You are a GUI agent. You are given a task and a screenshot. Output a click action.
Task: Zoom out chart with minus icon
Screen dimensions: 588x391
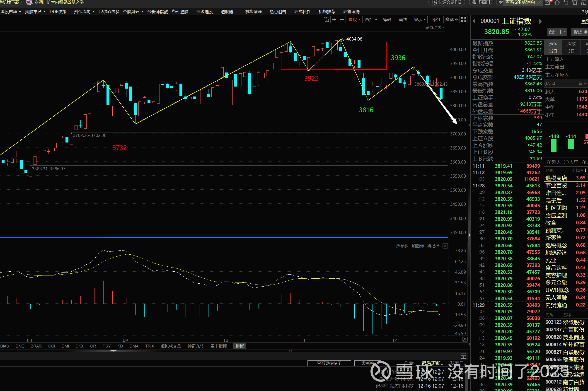pyautogui.click(x=342, y=20)
